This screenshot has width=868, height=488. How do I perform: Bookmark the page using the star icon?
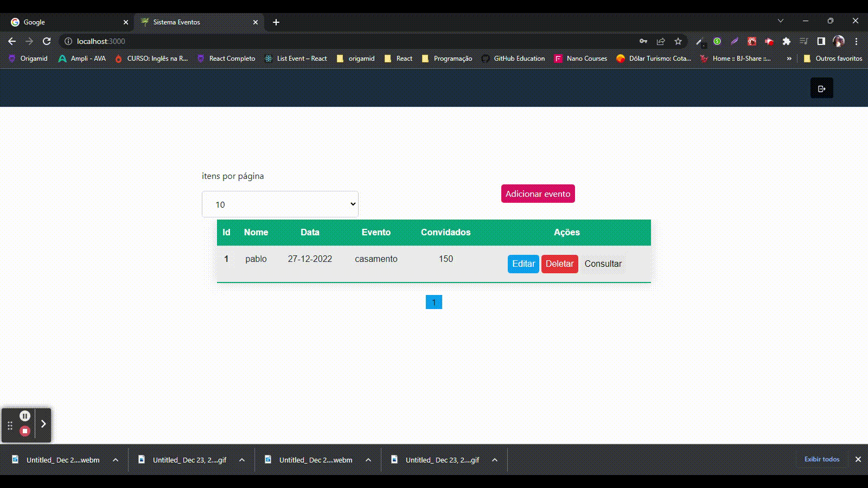[677, 41]
